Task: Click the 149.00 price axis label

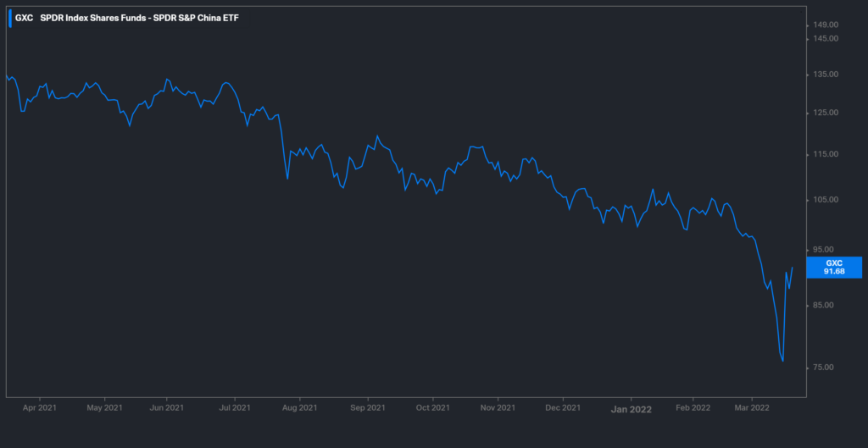Action: click(x=827, y=25)
